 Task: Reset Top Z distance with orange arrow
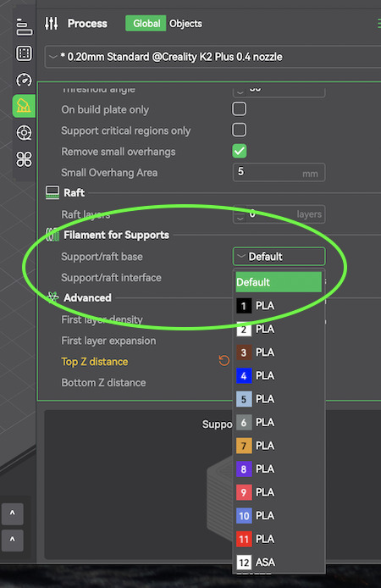(x=224, y=361)
